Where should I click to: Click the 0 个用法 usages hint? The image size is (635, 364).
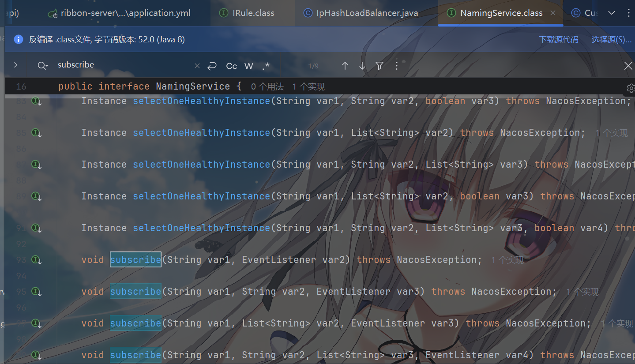[x=267, y=87]
